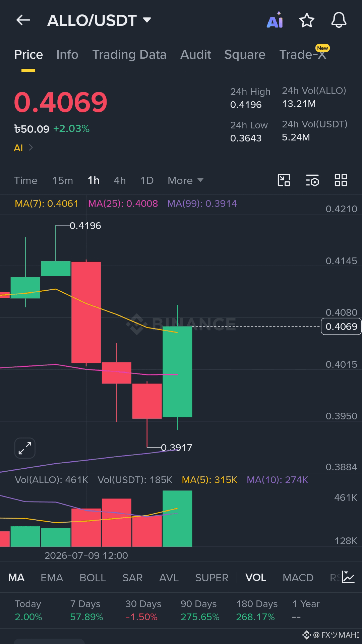The height and width of the screenshot is (644, 362).
Task: Tap the 24h Low value 0.3643
Action: [x=246, y=138]
